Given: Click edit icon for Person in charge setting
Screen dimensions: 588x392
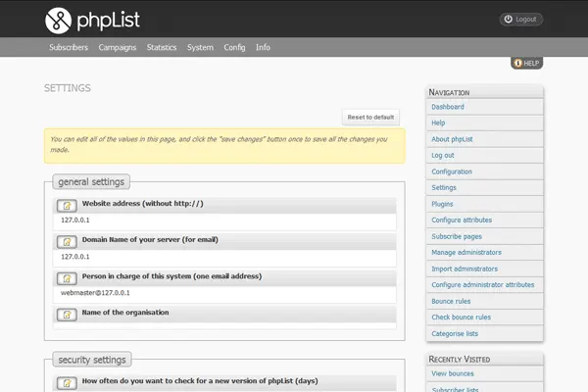Looking at the screenshot, I should pyautogui.click(x=67, y=278).
